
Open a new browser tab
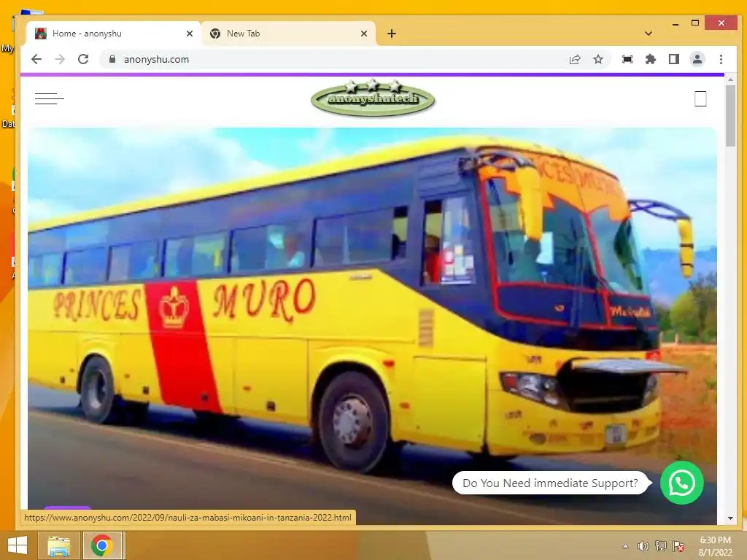[x=392, y=34]
